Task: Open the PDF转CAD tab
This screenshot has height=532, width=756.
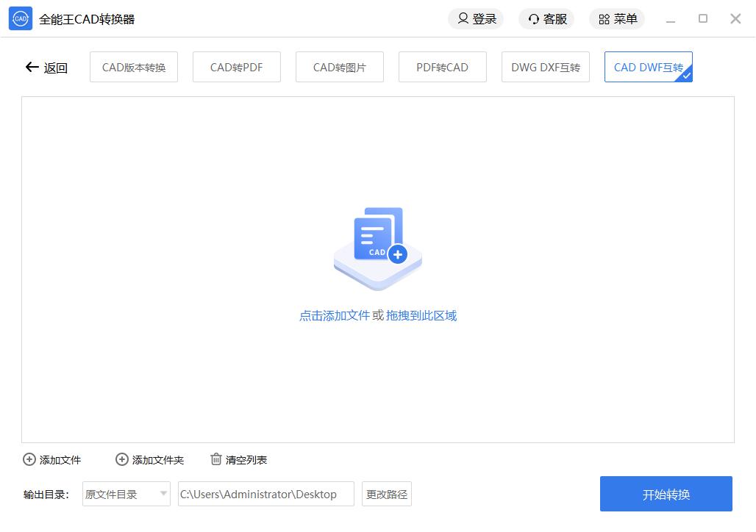Action: coord(442,68)
